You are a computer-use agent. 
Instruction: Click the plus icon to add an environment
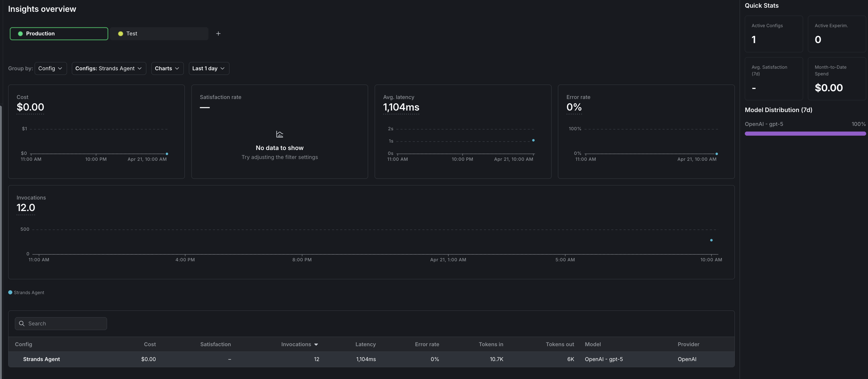218,33
